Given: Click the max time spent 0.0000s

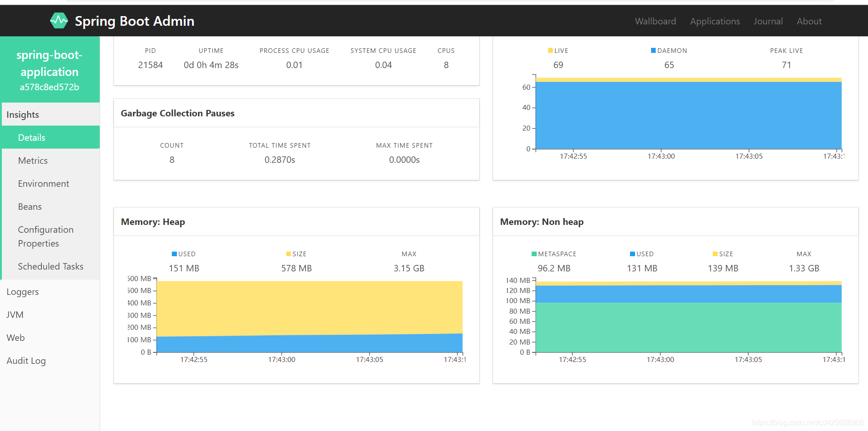Looking at the screenshot, I should [404, 160].
